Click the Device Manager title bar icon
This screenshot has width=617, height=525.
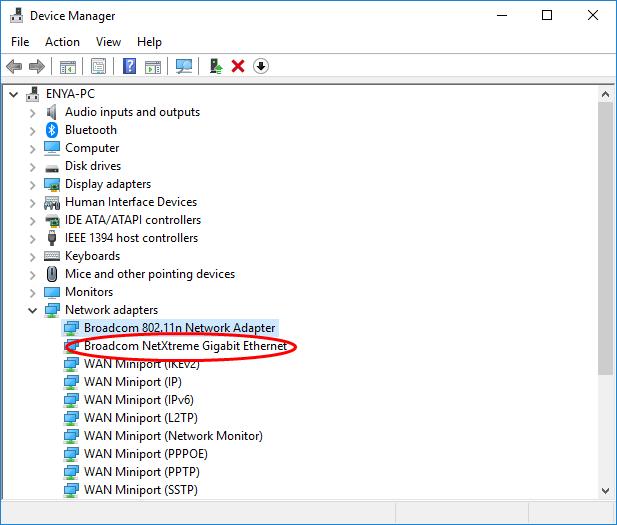point(16,15)
